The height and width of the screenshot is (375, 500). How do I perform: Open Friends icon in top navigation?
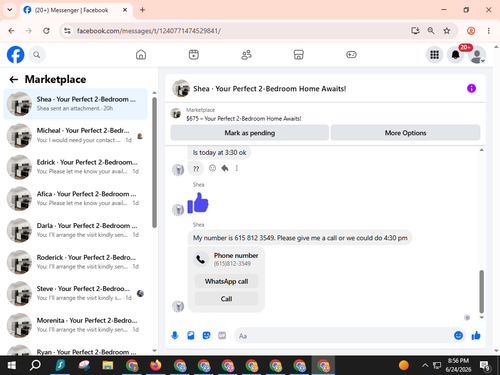click(246, 55)
